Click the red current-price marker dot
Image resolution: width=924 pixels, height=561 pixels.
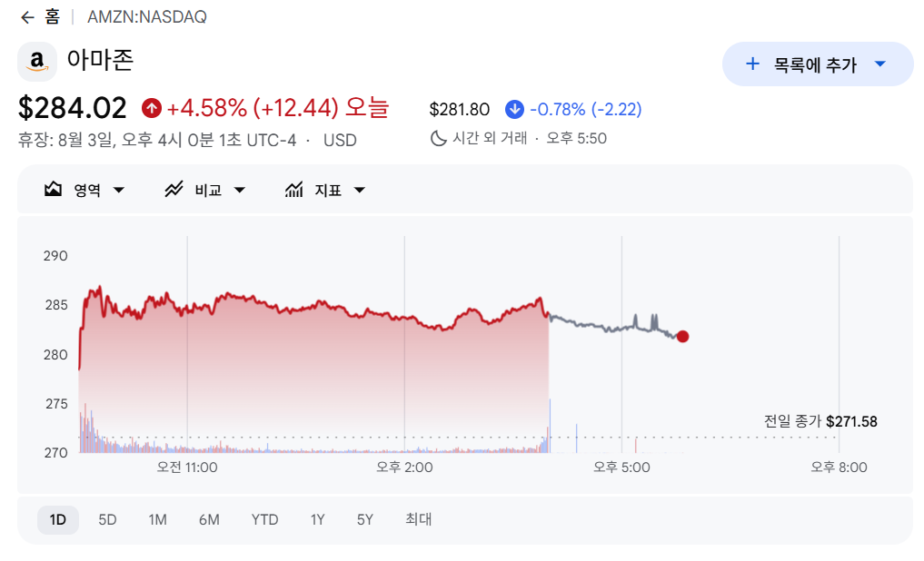(x=682, y=337)
